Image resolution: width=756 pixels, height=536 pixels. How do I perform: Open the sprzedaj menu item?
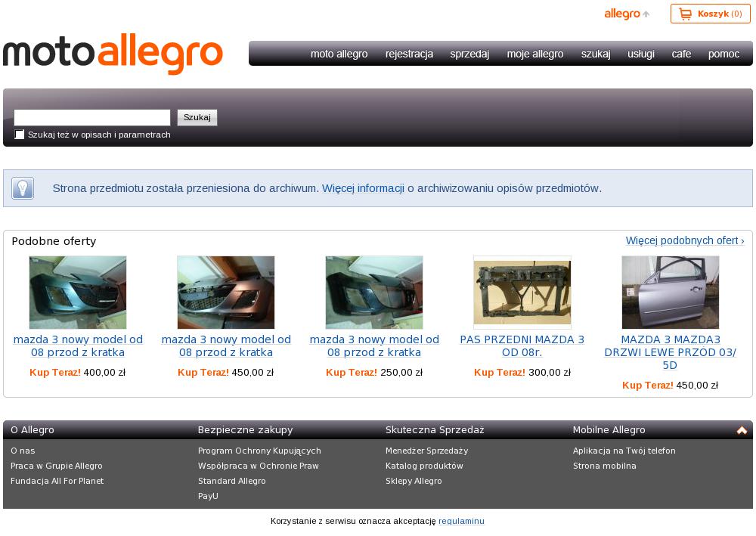coord(469,54)
